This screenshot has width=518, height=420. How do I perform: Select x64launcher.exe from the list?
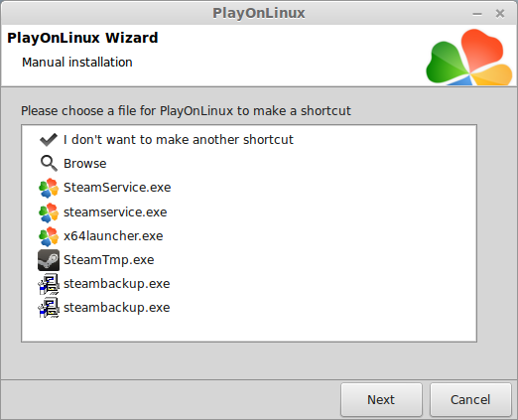point(113,236)
